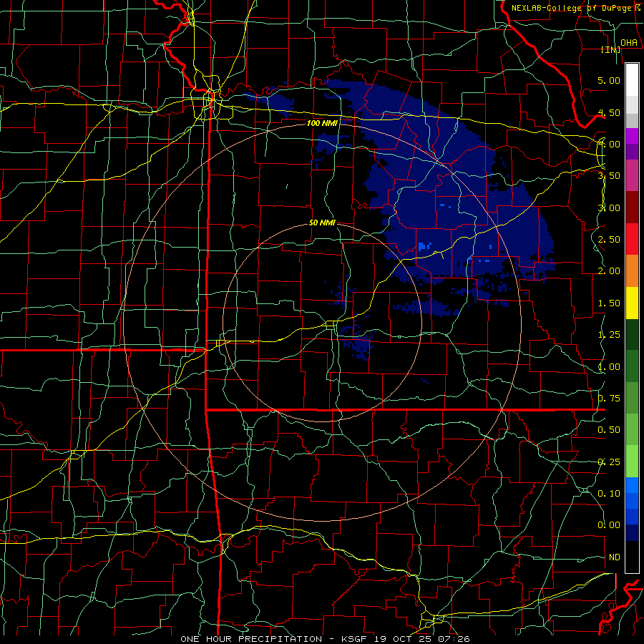This screenshot has width=644, height=644.
Task: Select the bright red legend color block
Action: [x=632, y=239]
